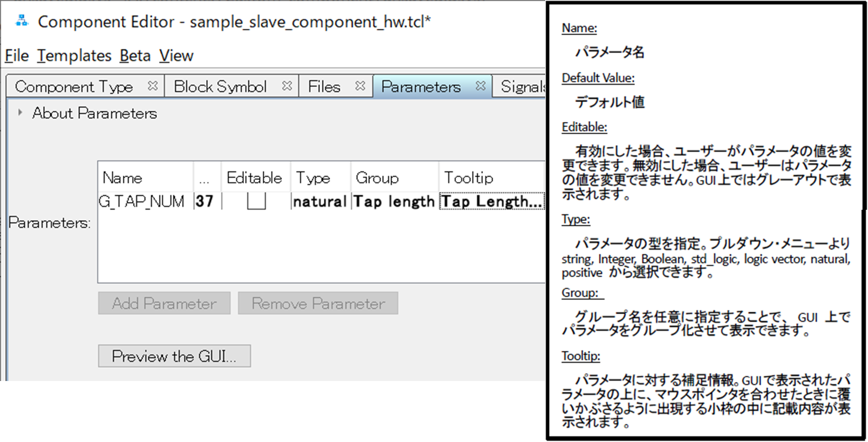868x442 pixels.
Task: Open the Beta menu
Action: 135,56
